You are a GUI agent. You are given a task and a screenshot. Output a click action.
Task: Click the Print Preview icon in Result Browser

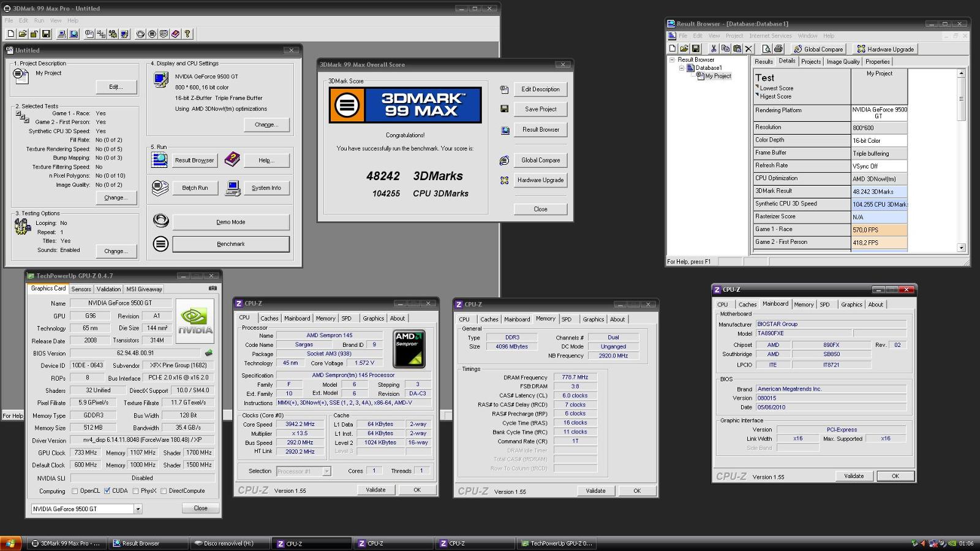point(766,48)
